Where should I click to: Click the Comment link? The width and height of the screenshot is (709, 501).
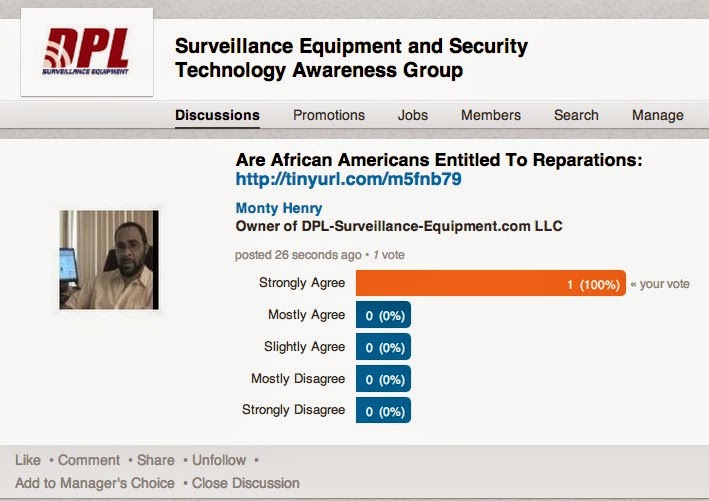[x=89, y=460]
